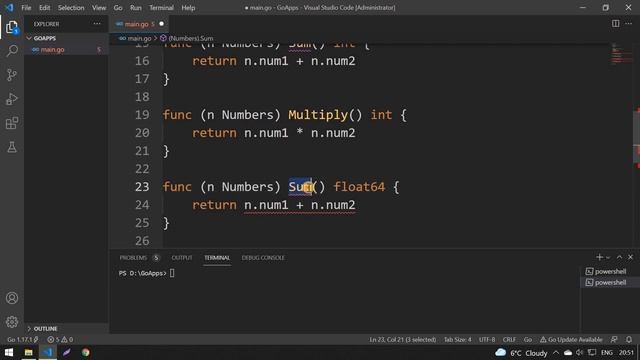Maximize the terminal panel size

pos(619,257)
